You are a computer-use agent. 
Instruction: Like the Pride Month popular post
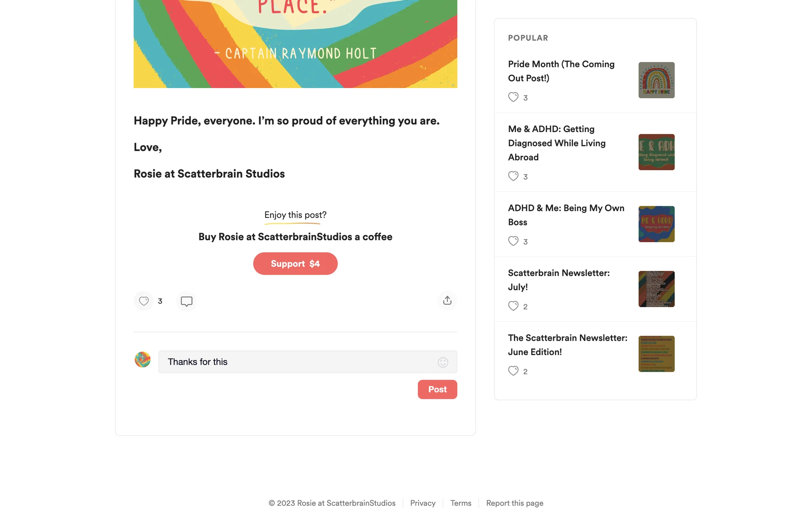coord(513,97)
